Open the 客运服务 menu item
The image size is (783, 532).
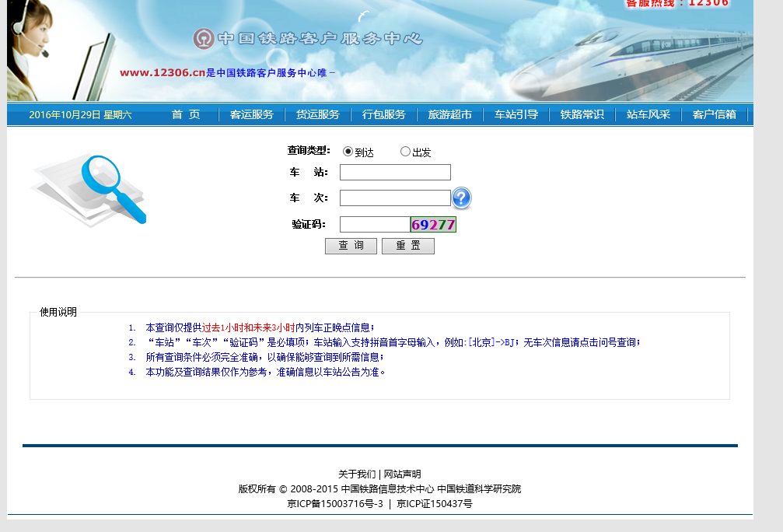point(252,114)
